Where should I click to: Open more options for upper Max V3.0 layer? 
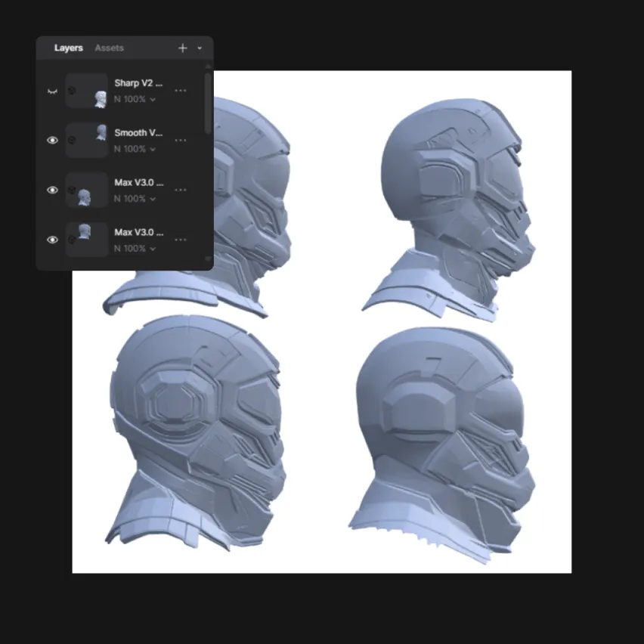coord(181,190)
